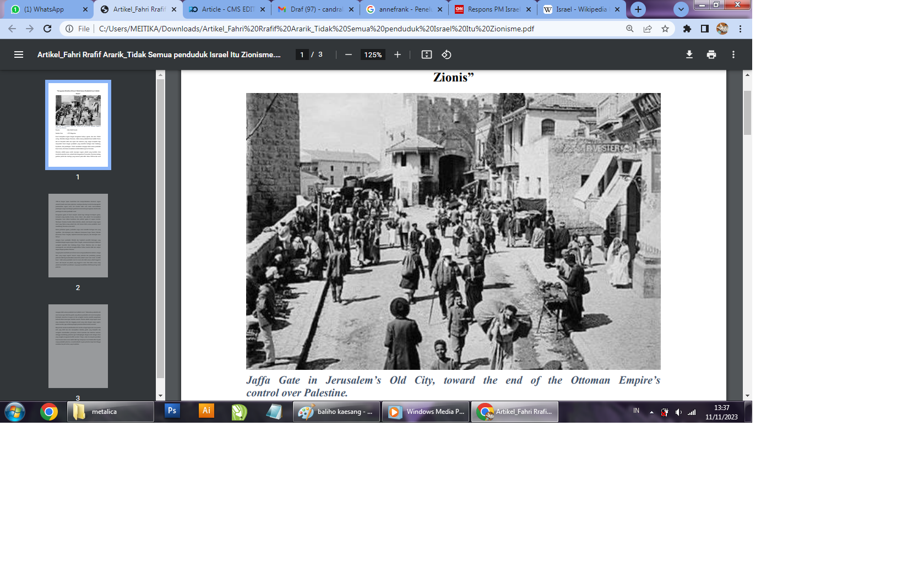Open Windows Media Player taskbar item

click(426, 412)
